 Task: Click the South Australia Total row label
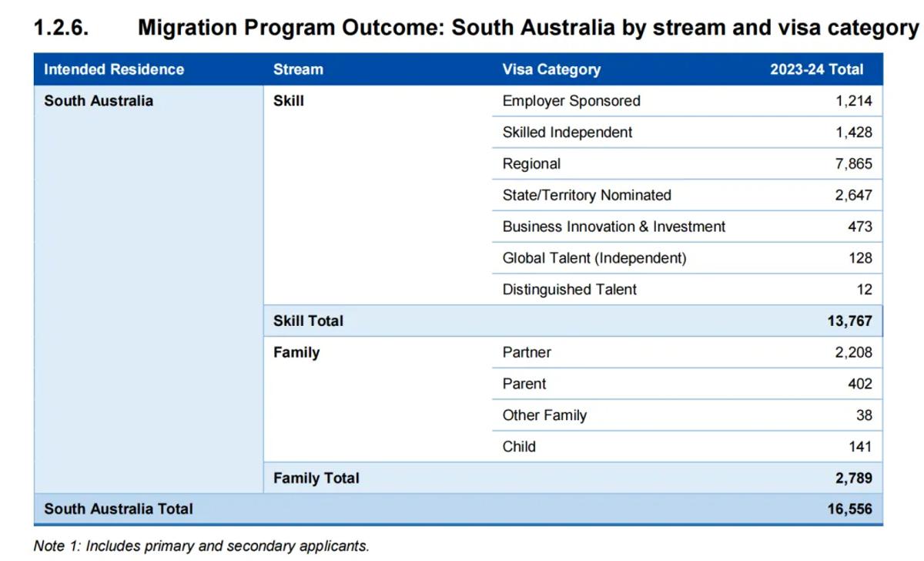coord(119,509)
